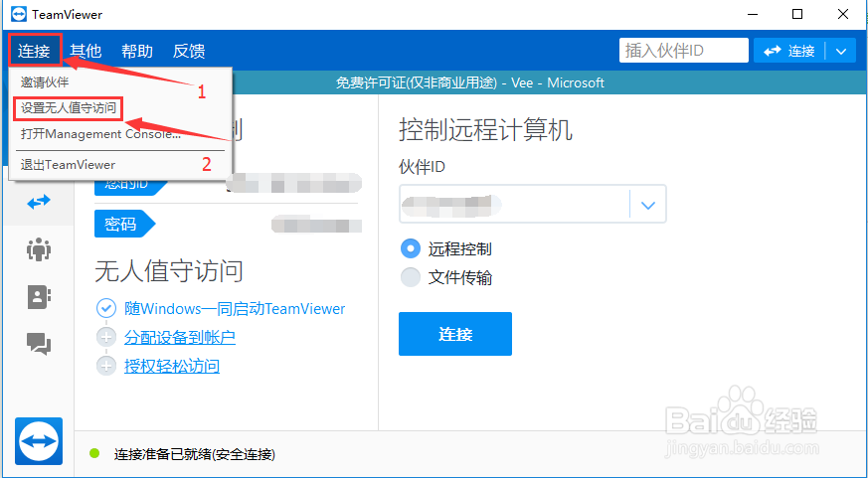
Task: Select the remote control arrows sidebar icon
Action: pyautogui.click(x=39, y=202)
